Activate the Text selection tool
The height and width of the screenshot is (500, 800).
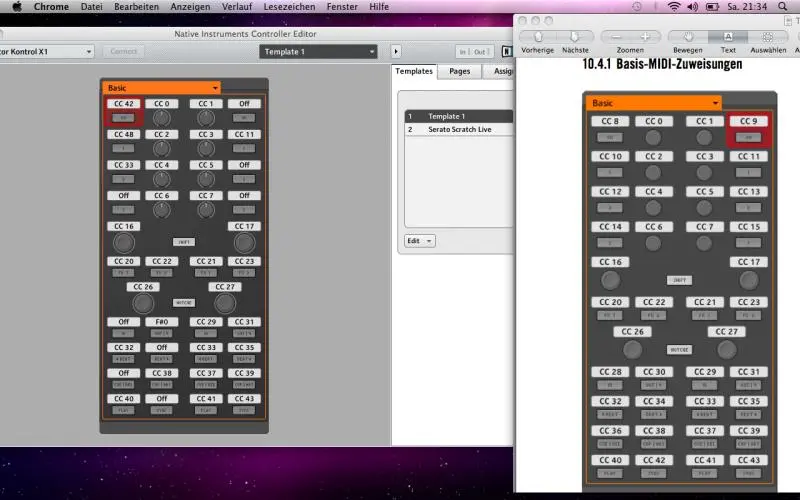tap(728, 36)
